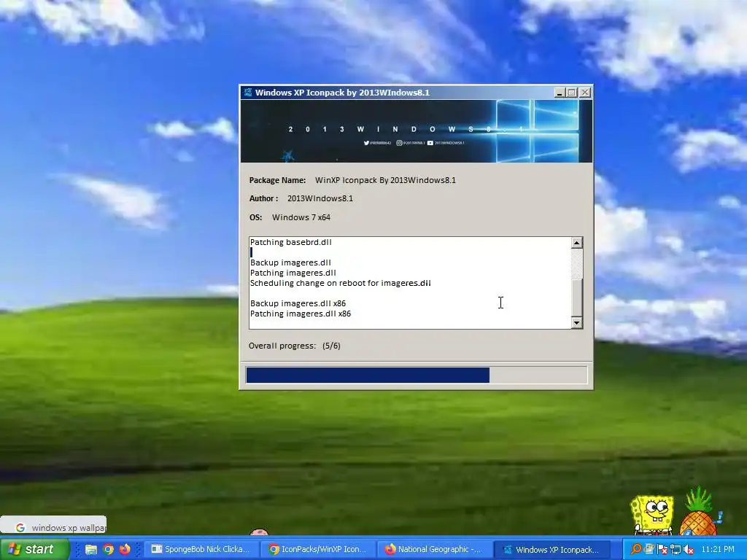Click the Google G logo icon
This screenshot has width=747, height=560.
pos(20,528)
